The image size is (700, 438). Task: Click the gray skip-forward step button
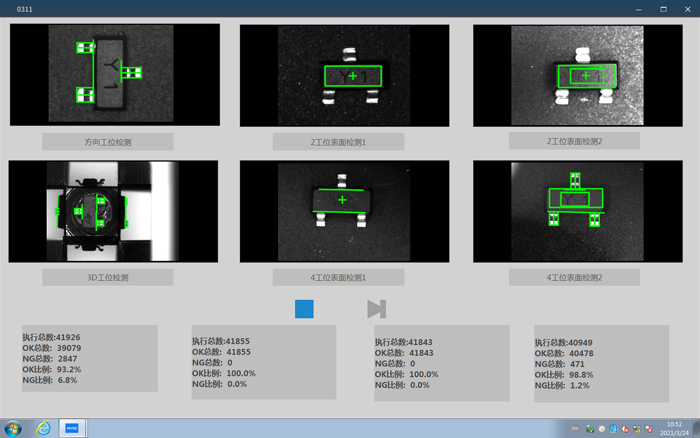[x=376, y=309]
